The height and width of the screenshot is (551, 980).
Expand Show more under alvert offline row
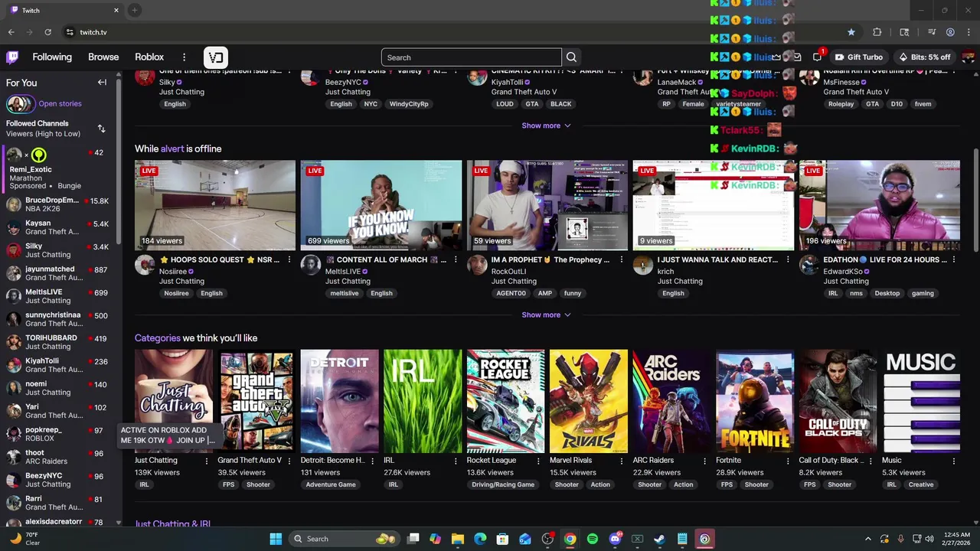click(546, 315)
